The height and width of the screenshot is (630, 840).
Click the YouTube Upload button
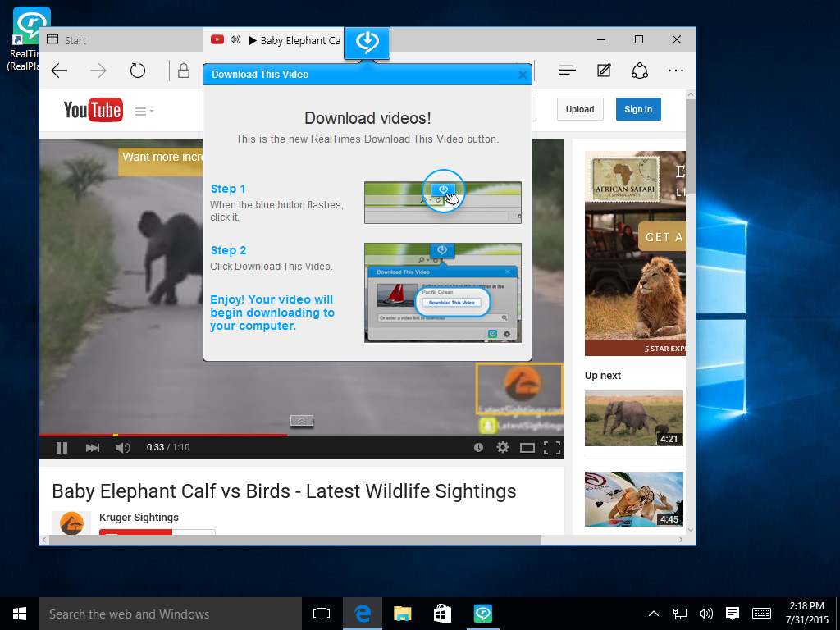(579, 109)
